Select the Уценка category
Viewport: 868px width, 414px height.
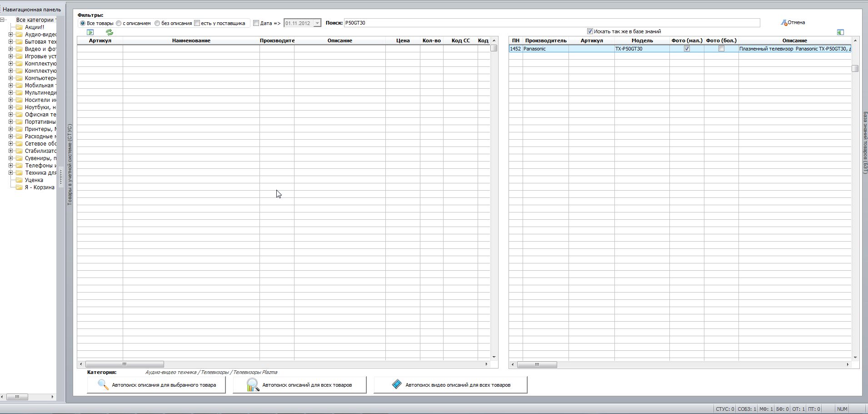pyautogui.click(x=34, y=180)
